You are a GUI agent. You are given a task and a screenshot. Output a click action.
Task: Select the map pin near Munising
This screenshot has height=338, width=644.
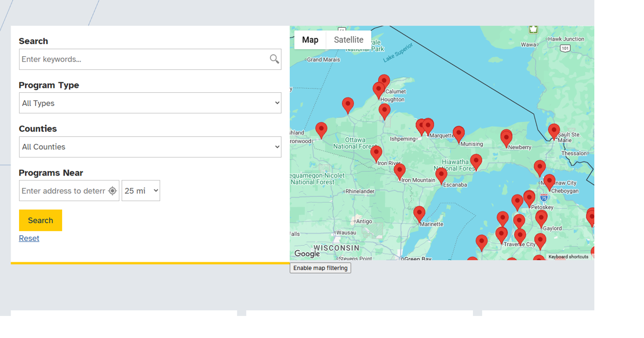pos(459,135)
